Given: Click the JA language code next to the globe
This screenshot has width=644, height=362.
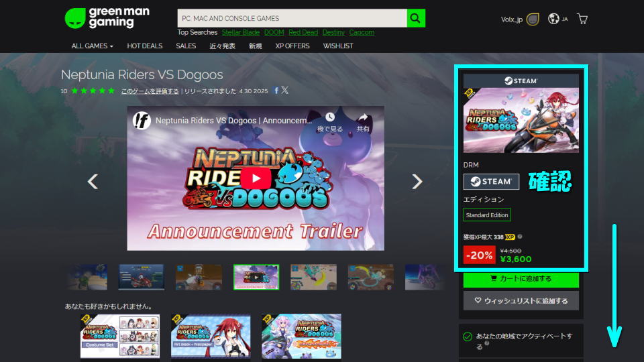Looking at the screenshot, I should (x=565, y=19).
